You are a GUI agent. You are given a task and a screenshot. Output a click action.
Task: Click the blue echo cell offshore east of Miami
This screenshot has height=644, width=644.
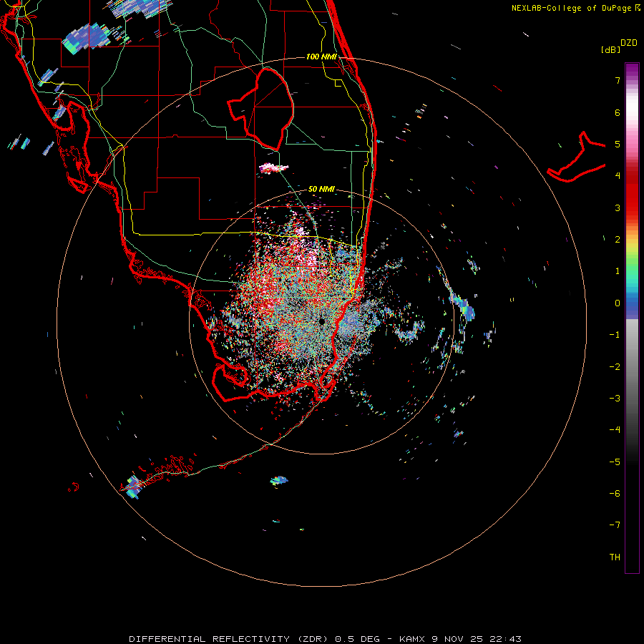[x=468, y=310]
